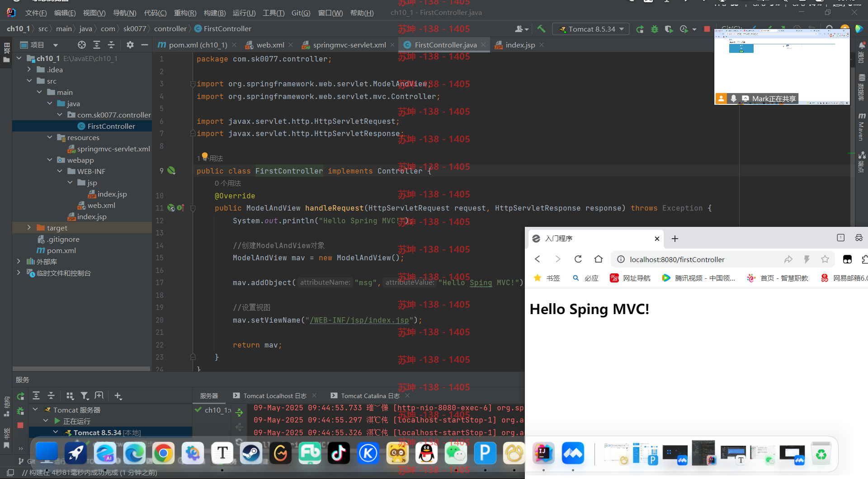Click the Chrome icon in dock
The width and height of the screenshot is (868, 479).
164,453
